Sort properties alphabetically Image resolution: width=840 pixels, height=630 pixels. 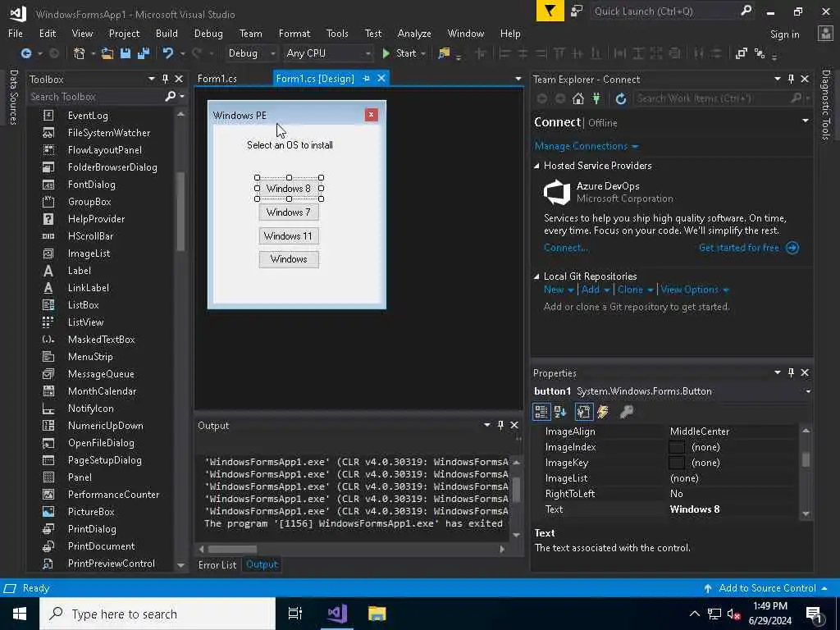(x=560, y=412)
